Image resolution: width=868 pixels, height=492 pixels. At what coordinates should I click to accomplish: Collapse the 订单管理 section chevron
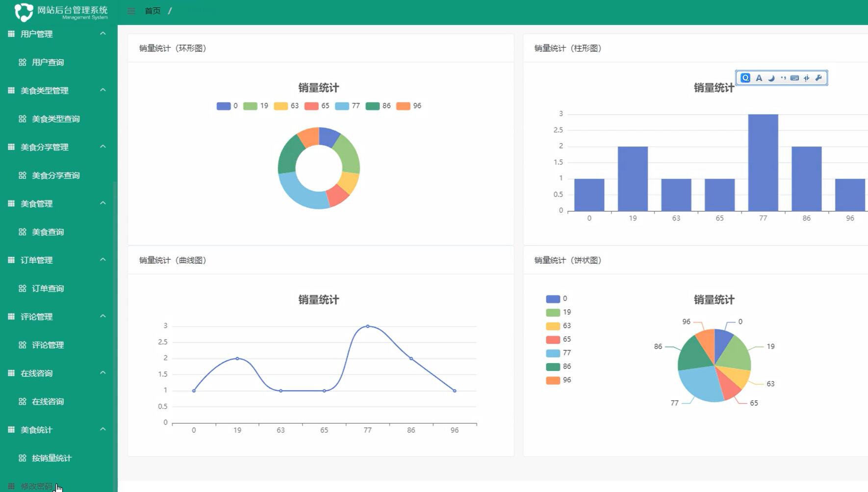pyautogui.click(x=103, y=259)
